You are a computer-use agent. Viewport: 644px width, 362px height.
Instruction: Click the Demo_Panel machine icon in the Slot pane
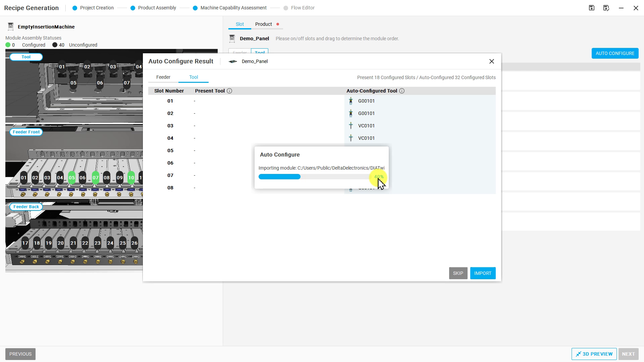point(232,39)
